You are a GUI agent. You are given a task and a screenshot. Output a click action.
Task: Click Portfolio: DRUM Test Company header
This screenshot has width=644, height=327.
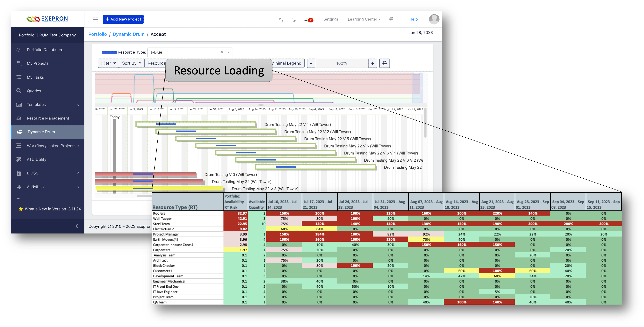pyautogui.click(x=47, y=35)
